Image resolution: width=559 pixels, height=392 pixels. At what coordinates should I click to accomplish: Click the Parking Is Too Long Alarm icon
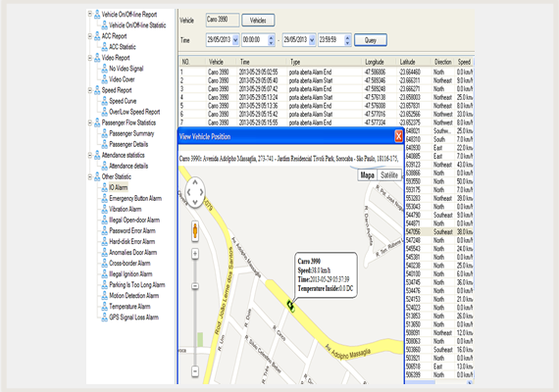click(x=105, y=285)
